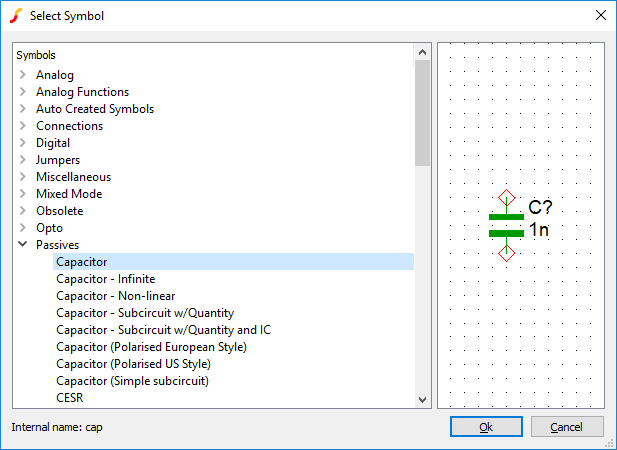Click the Ok button
The height and width of the screenshot is (450, 617).
pos(486,427)
